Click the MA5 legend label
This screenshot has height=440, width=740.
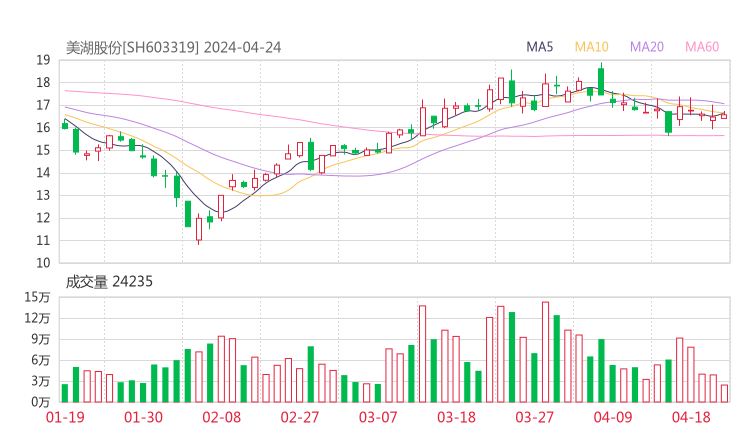point(539,47)
